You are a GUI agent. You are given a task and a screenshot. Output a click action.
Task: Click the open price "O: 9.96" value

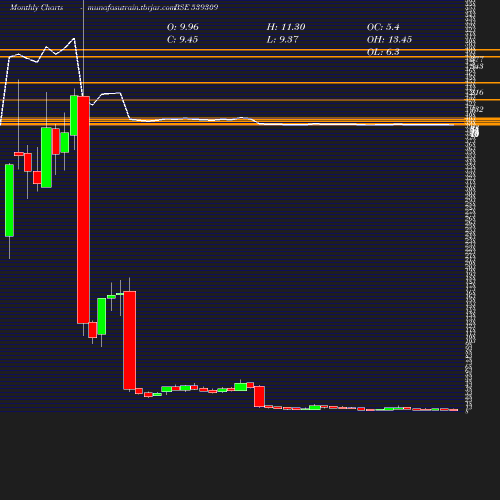pos(183,27)
